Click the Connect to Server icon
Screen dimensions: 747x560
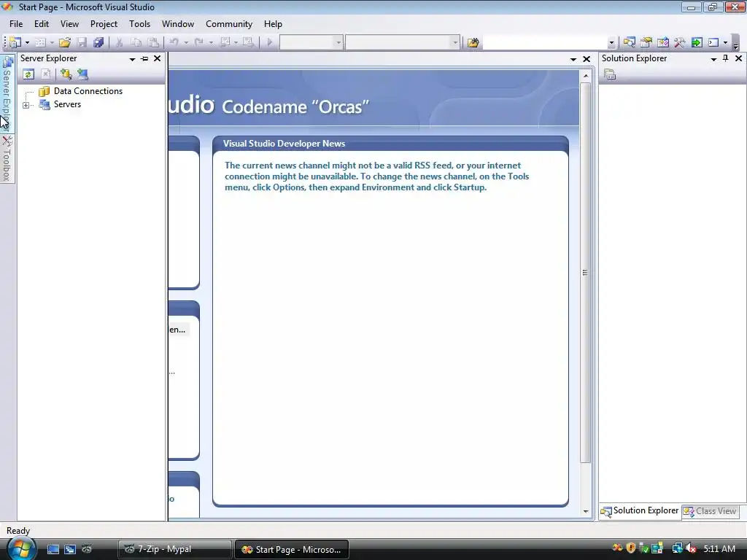pos(82,74)
